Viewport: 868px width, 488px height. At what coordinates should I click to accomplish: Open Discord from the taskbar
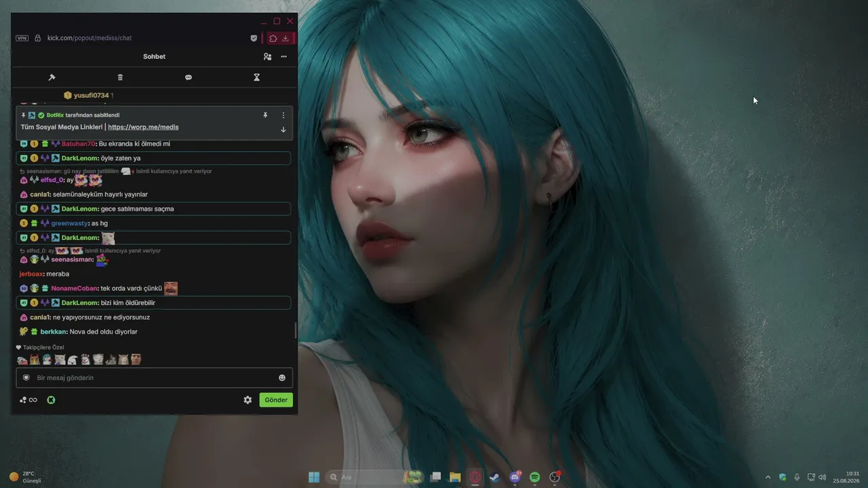pyautogui.click(x=515, y=477)
